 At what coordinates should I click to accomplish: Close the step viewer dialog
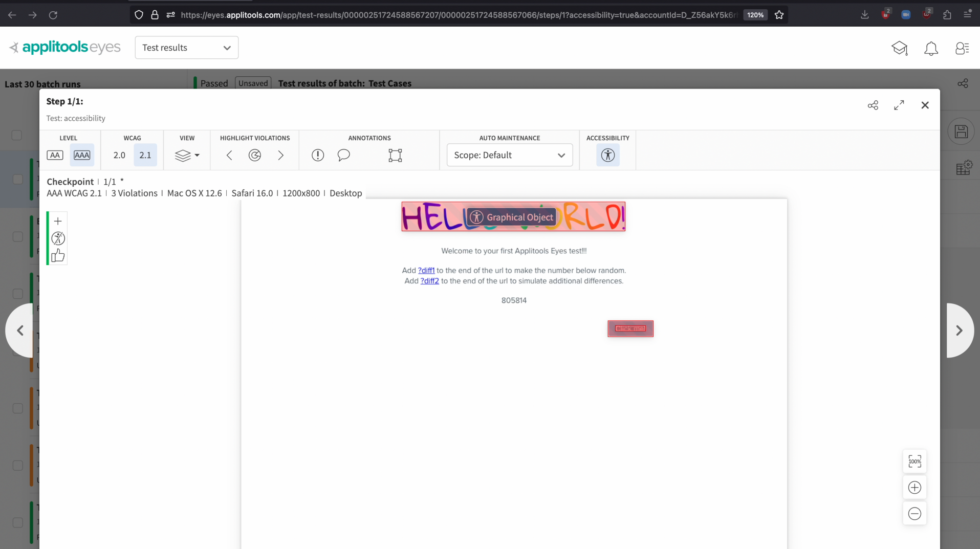coord(925,105)
